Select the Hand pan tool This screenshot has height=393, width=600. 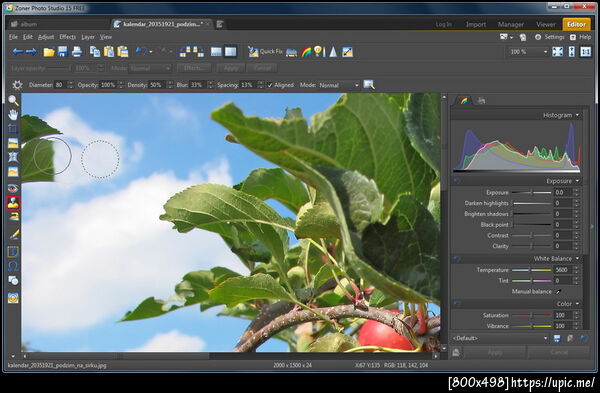tap(13, 114)
